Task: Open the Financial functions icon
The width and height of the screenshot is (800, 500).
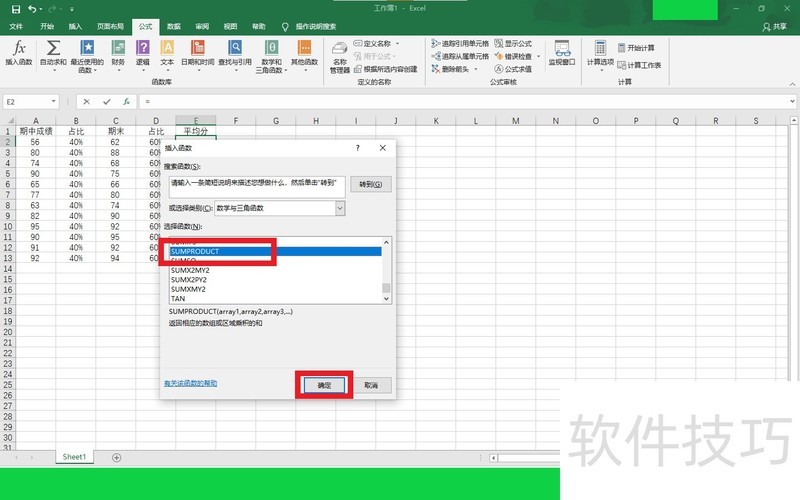Action: [x=118, y=48]
